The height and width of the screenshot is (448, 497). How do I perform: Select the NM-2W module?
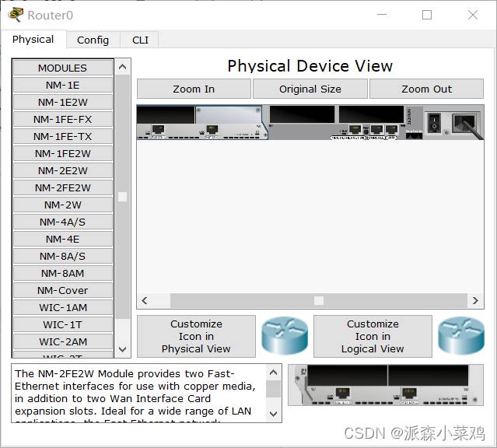63,205
